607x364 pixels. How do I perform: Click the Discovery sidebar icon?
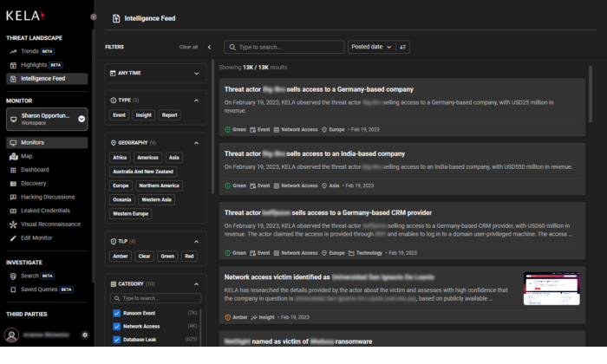[13, 184]
